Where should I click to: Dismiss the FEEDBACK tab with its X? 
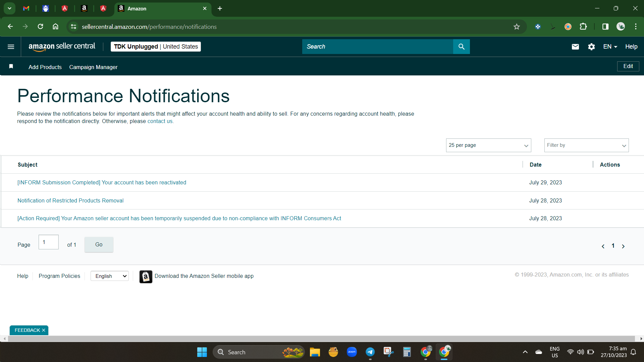pos(44,330)
